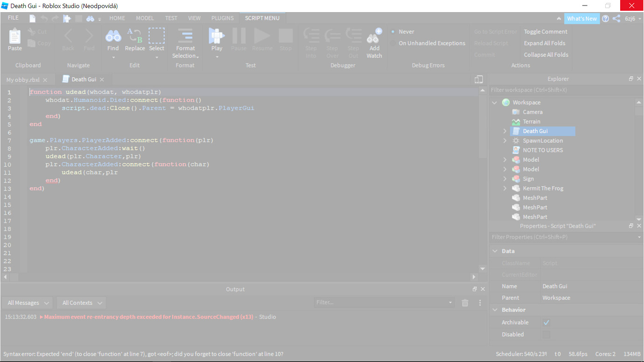644x362 pixels.
Task: Collapse the Workspace tree node
Action: 495,102
